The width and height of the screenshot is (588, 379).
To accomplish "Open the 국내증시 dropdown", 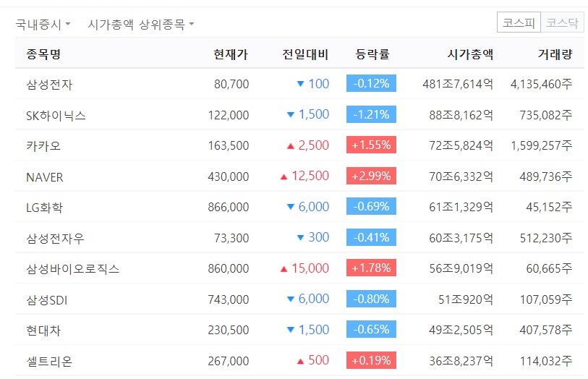I will click(x=43, y=24).
